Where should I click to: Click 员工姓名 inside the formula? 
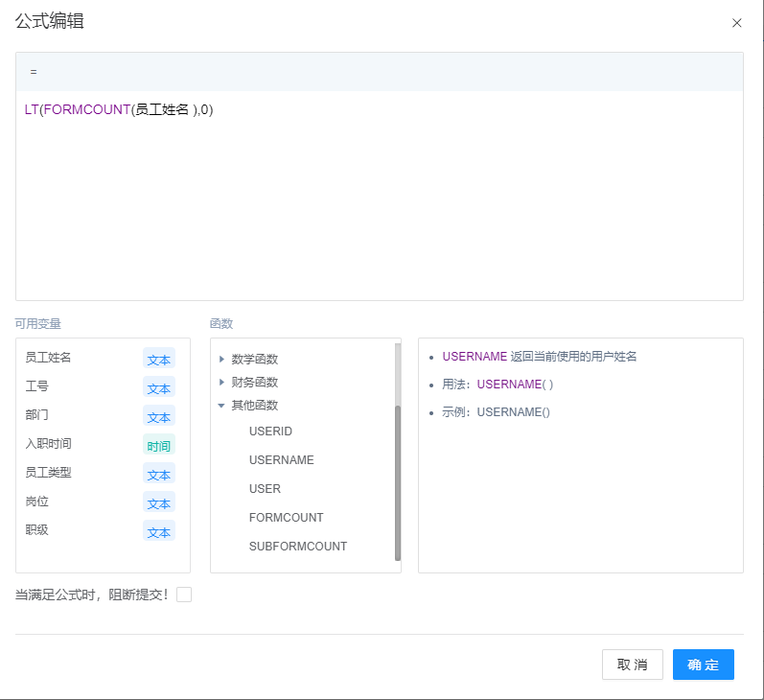click(162, 109)
